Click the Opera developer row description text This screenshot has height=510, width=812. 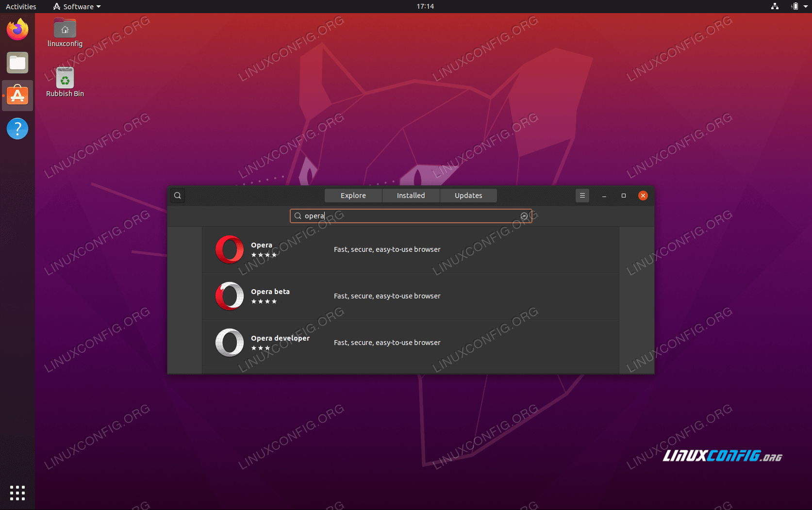pyautogui.click(x=387, y=343)
